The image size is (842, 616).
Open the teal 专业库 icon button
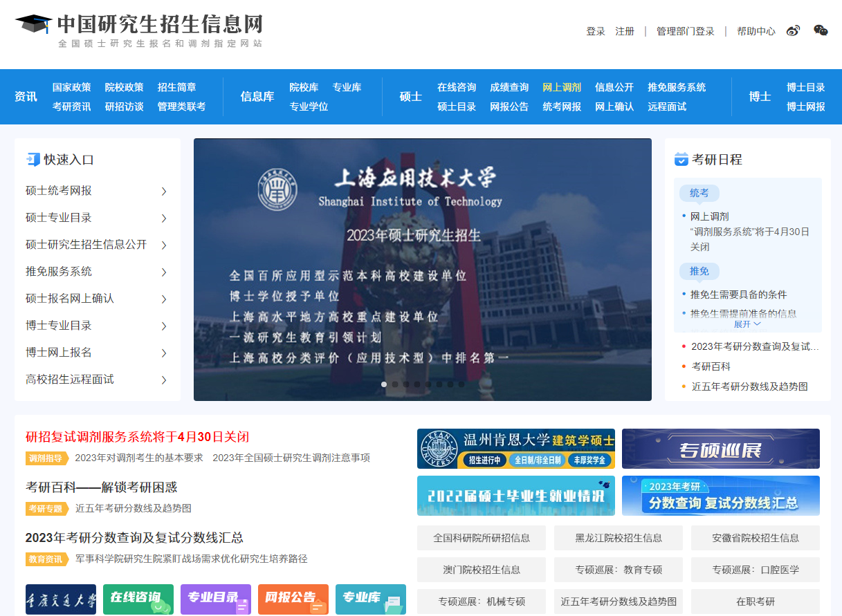[371, 599]
